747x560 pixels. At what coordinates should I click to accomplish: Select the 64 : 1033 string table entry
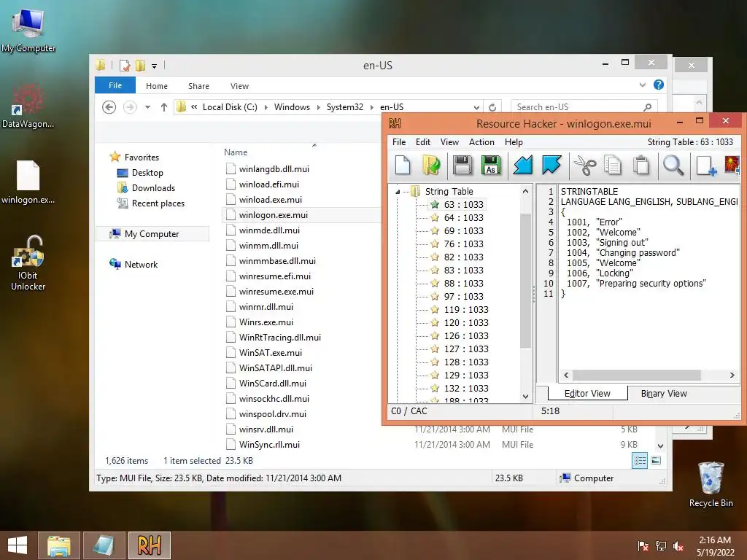pos(463,217)
